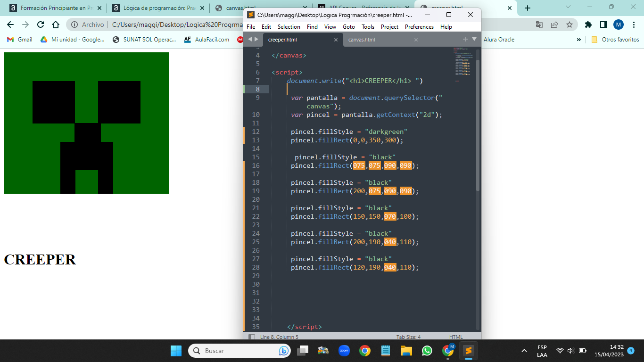Close the active creeper.html Chrome tab

pos(510,8)
